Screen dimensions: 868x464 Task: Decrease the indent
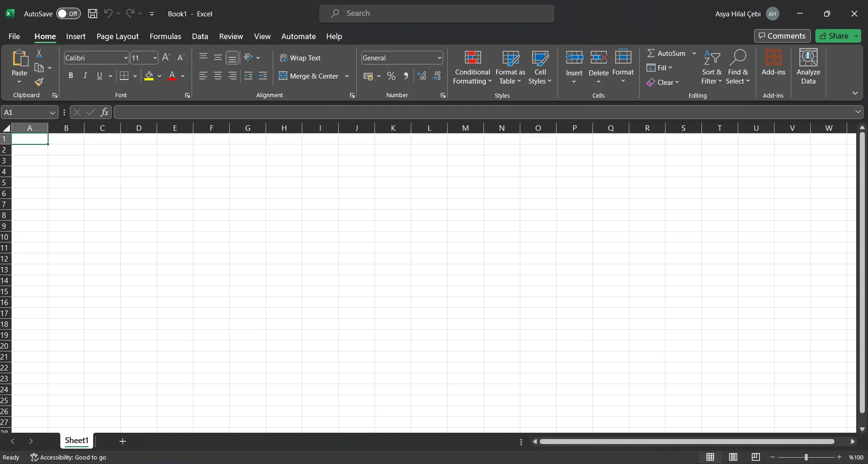248,76
